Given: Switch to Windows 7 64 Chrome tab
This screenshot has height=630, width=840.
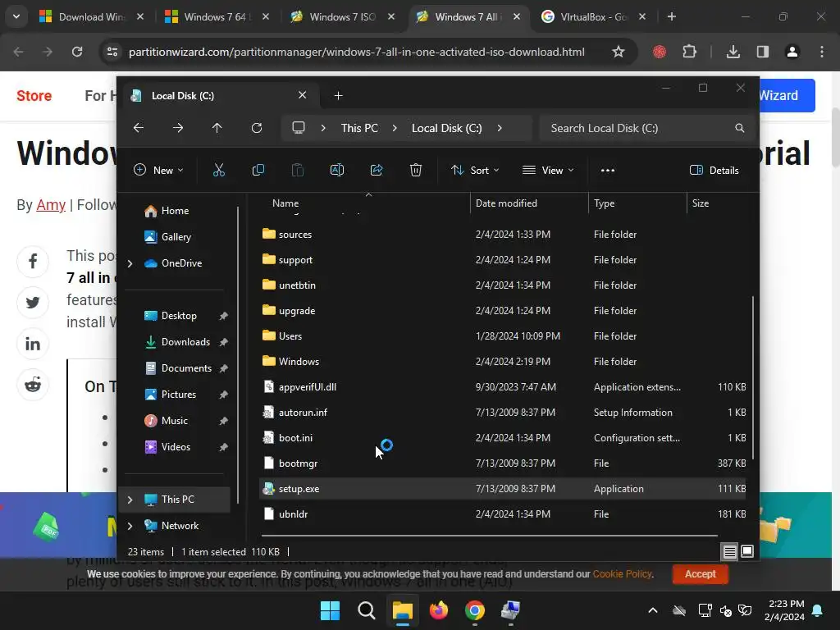Looking at the screenshot, I should (217, 16).
